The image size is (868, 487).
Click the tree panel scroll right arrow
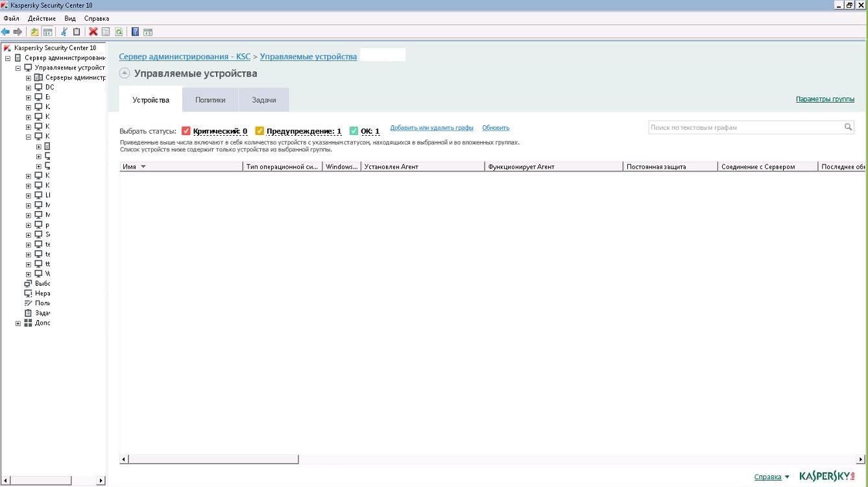101,481
